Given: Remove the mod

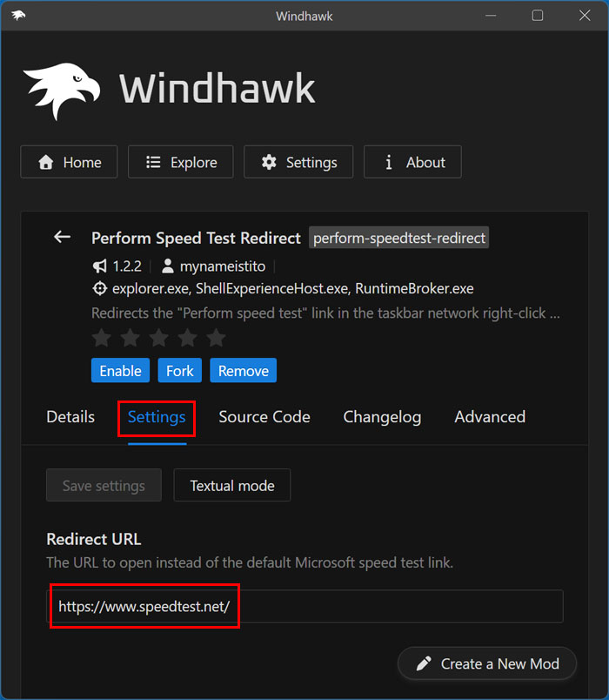Looking at the screenshot, I should pos(243,371).
